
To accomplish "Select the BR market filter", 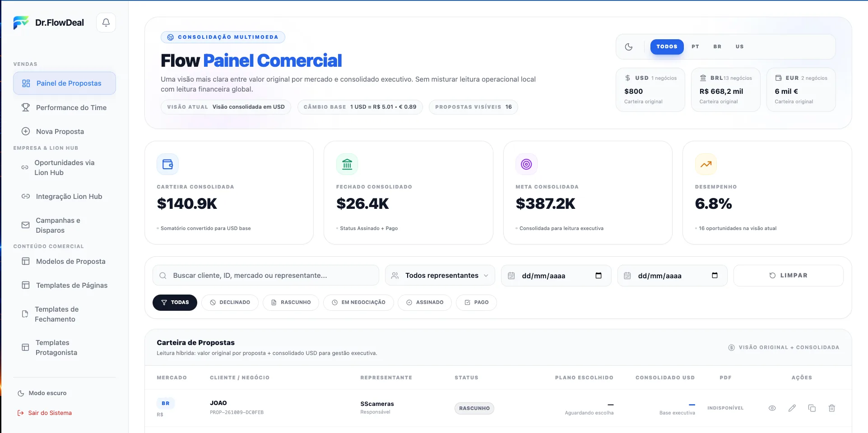I will coord(717,46).
